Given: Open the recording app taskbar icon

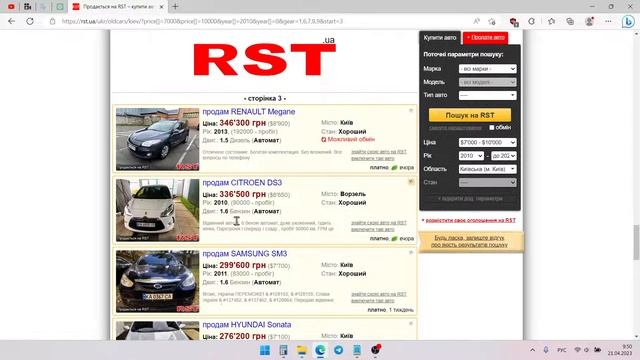Looking at the screenshot, I should click(376, 350).
